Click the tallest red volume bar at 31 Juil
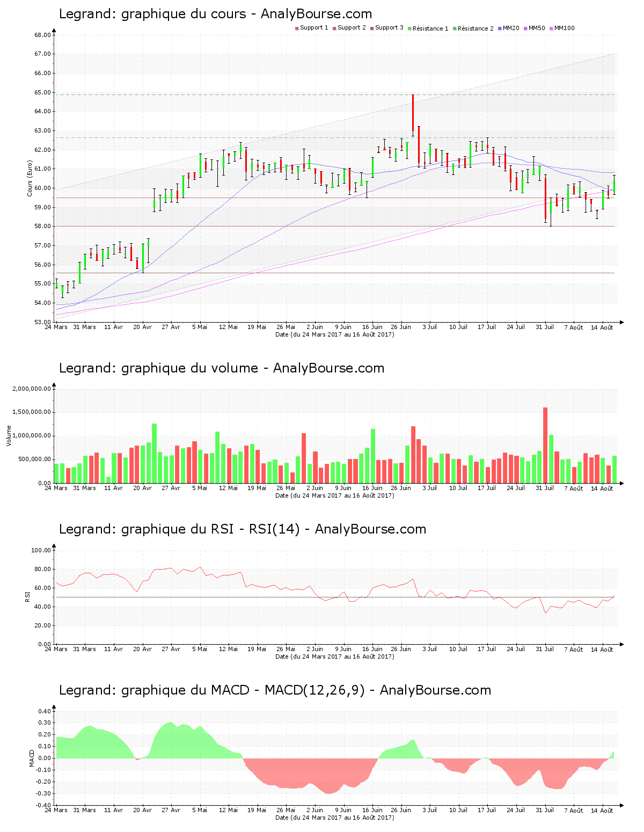 tap(545, 445)
